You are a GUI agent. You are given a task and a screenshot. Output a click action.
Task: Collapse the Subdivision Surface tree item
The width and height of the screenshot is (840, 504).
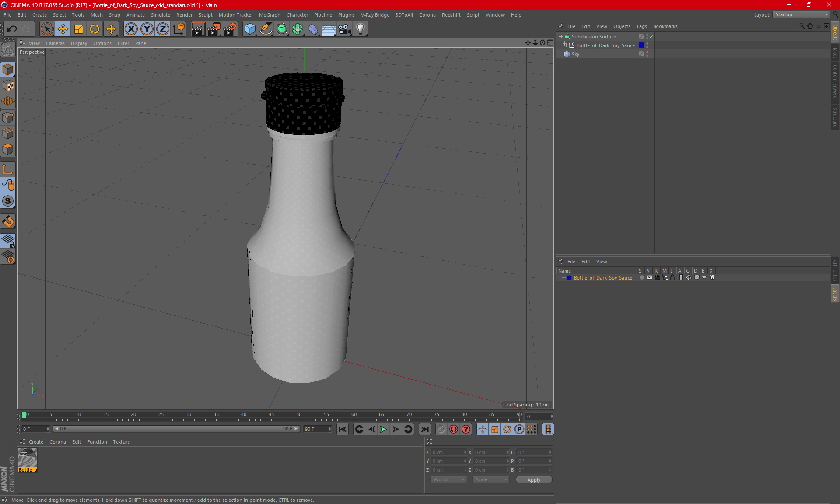coord(560,37)
